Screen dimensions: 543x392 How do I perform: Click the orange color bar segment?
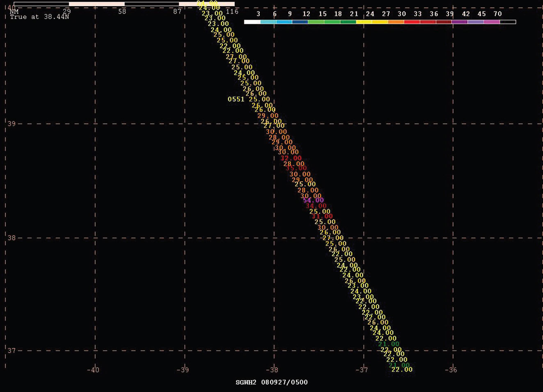[396, 22]
